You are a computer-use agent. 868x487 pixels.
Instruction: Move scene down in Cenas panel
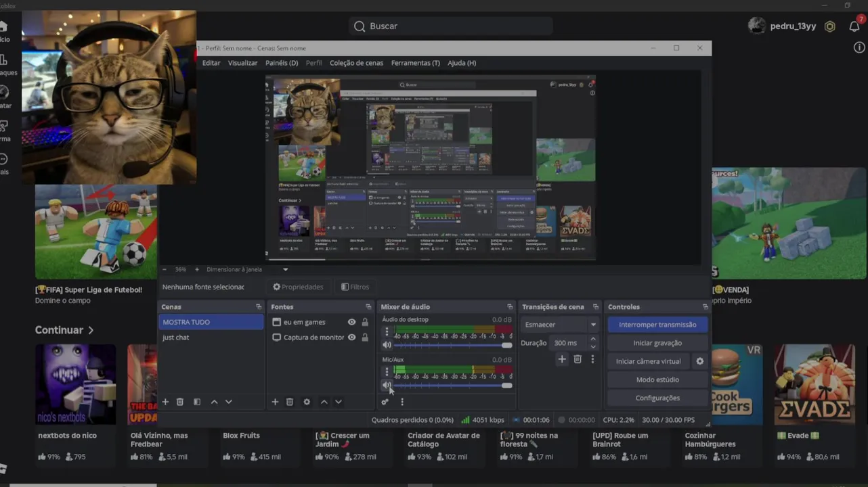[229, 402]
